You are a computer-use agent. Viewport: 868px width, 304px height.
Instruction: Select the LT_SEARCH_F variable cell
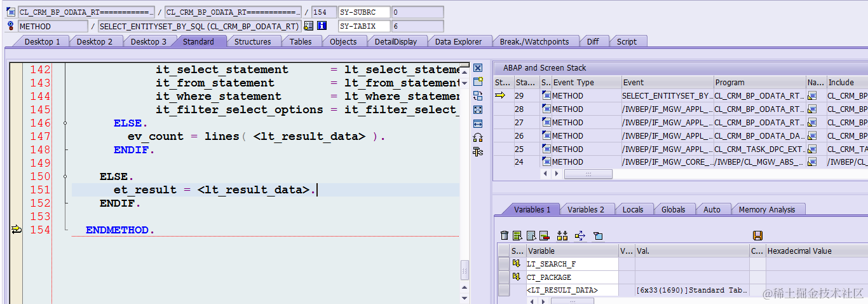tap(571, 263)
